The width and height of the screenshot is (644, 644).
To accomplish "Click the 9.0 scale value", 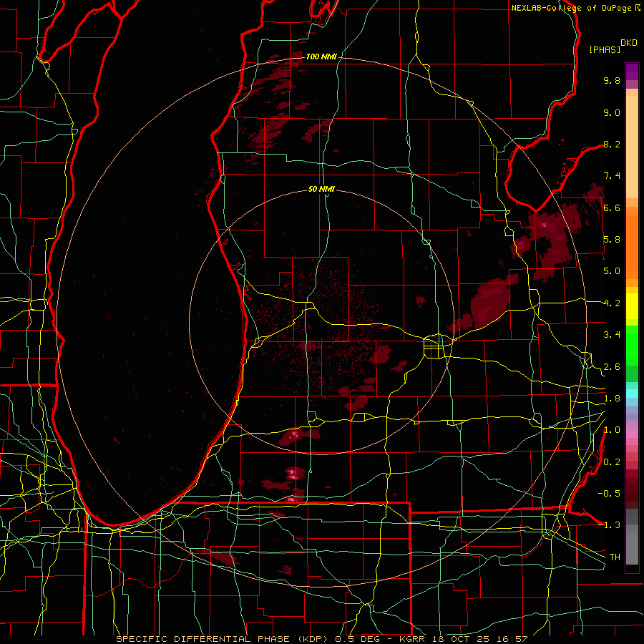I will (x=612, y=112).
